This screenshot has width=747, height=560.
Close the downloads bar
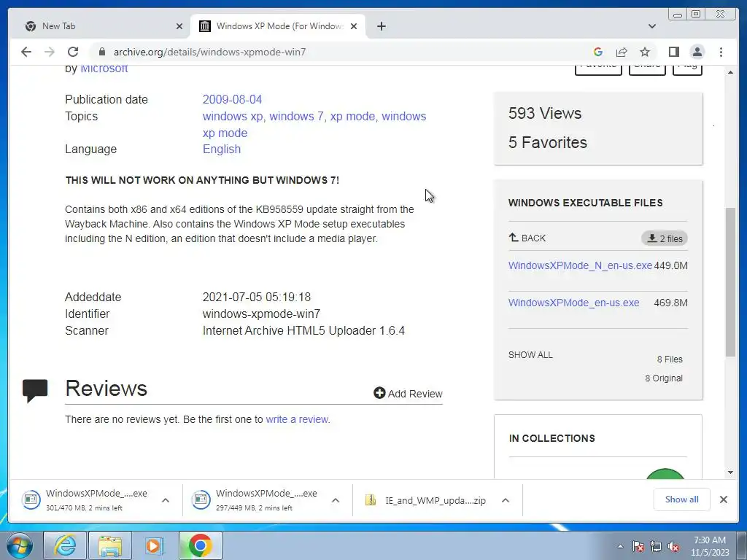723,499
